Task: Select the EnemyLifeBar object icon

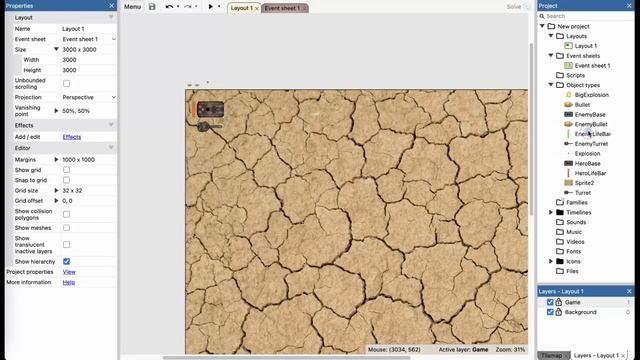Action: (568, 134)
